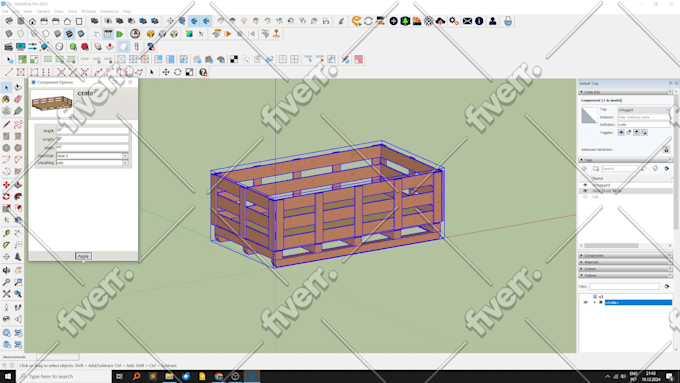Open the View menu

pos(27,11)
